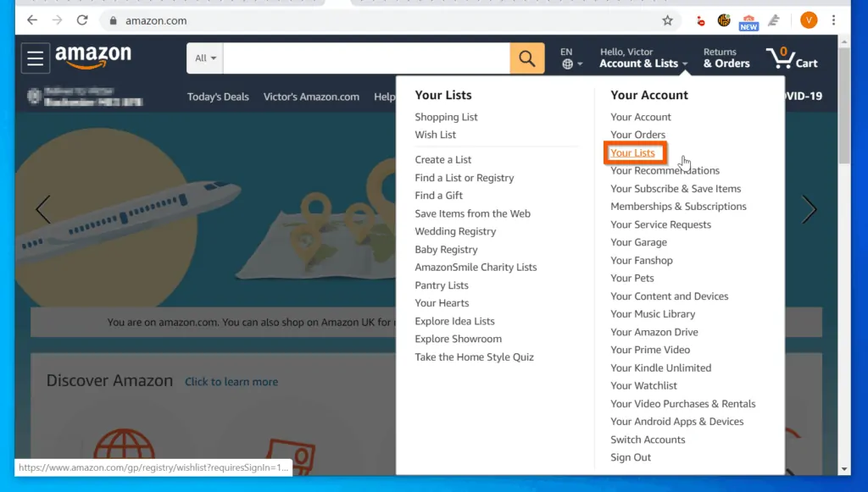
Task: Open Your Hearts
Action: click(442, 303)
